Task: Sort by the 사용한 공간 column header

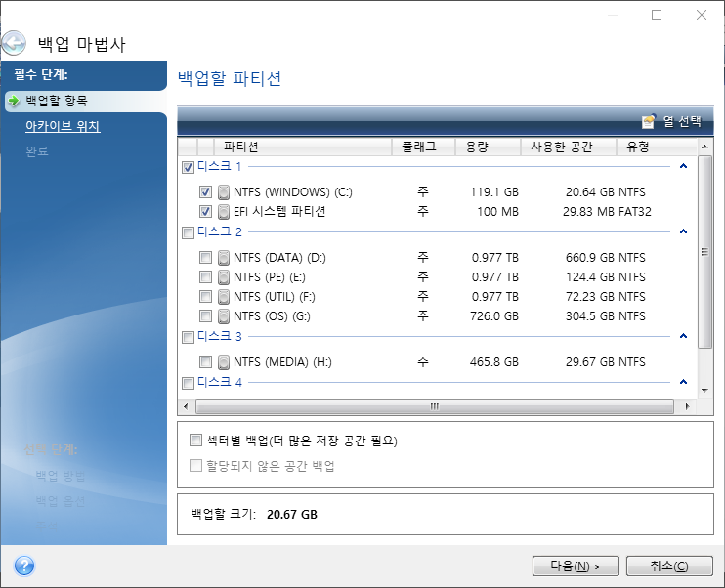Action: point(569,147)
